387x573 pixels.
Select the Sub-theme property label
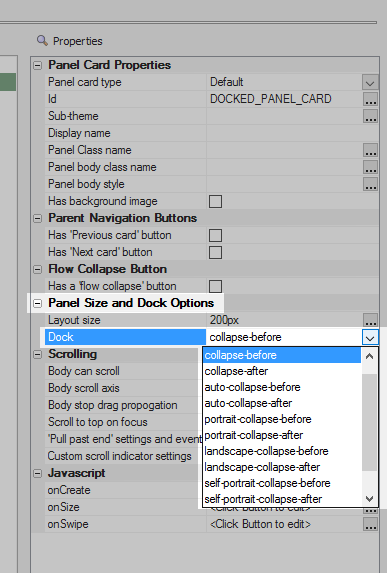73,116
